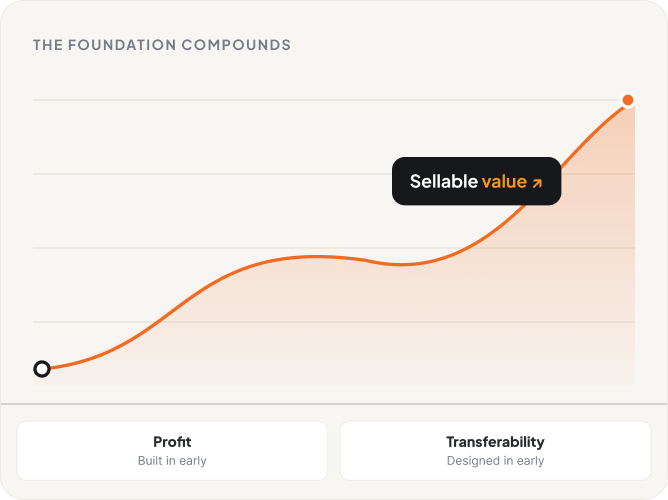Click the curve's dip before final rise

tap(402, 264)
